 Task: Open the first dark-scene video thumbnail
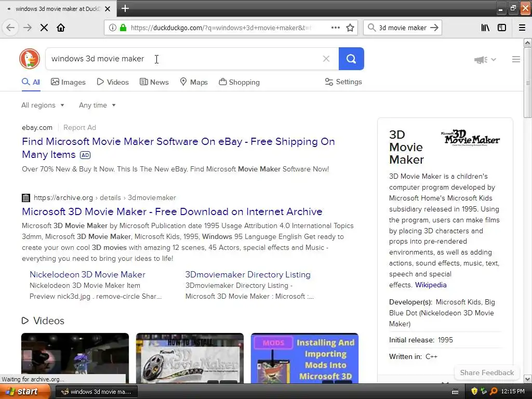(x=75, y=358)
